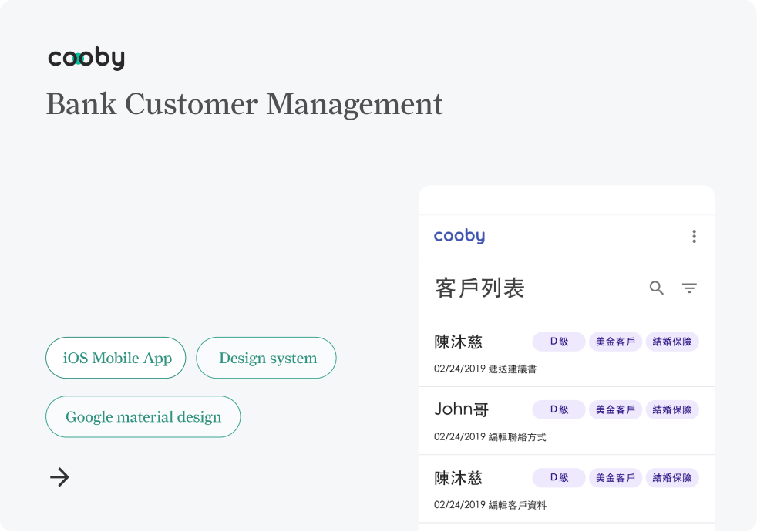This screenshot has height=532, width=757.
Task: Open the three-dot overflow menu
Action: [x=694, y=237]
